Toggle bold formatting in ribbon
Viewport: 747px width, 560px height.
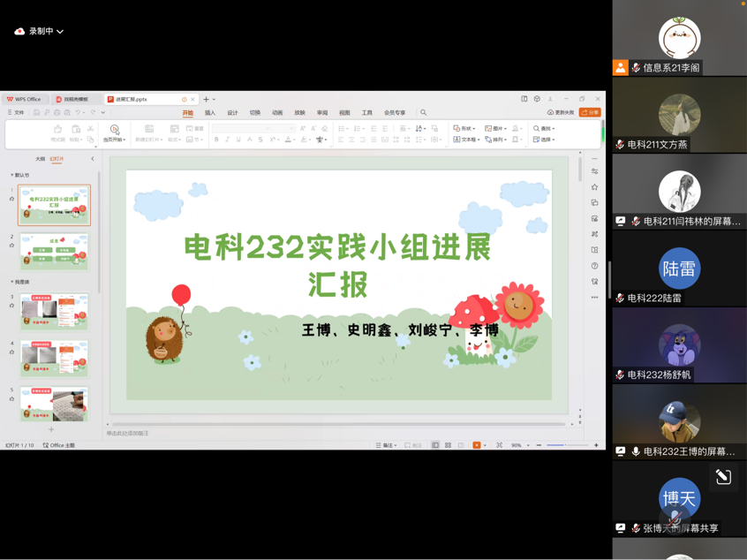[x=216, y=140]
